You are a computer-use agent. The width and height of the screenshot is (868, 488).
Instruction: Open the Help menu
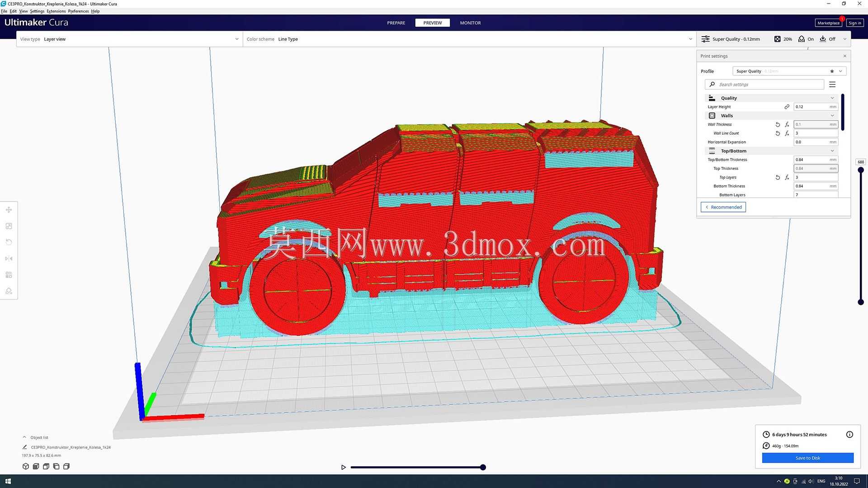[95, 11]
